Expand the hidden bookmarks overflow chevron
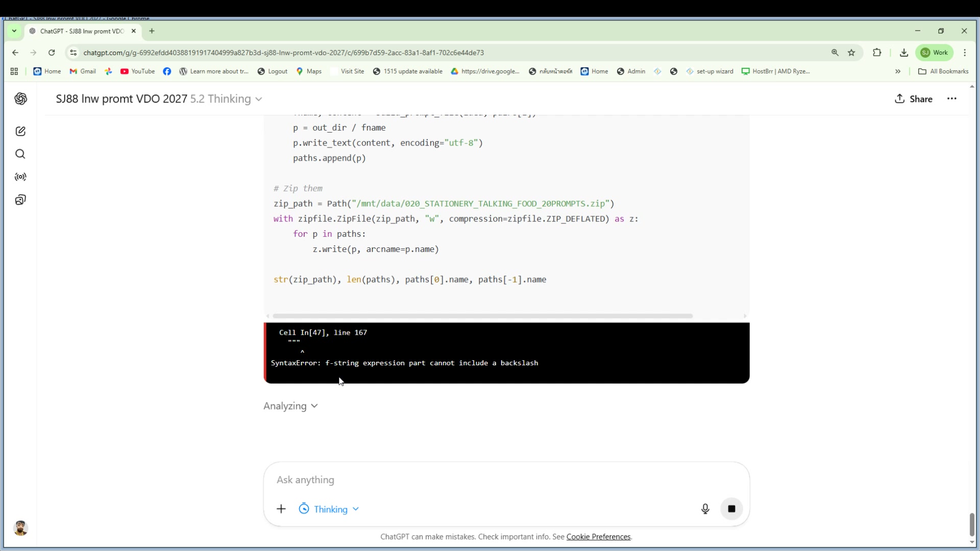This screenshot has height=551, width=980. pos(898,71)
